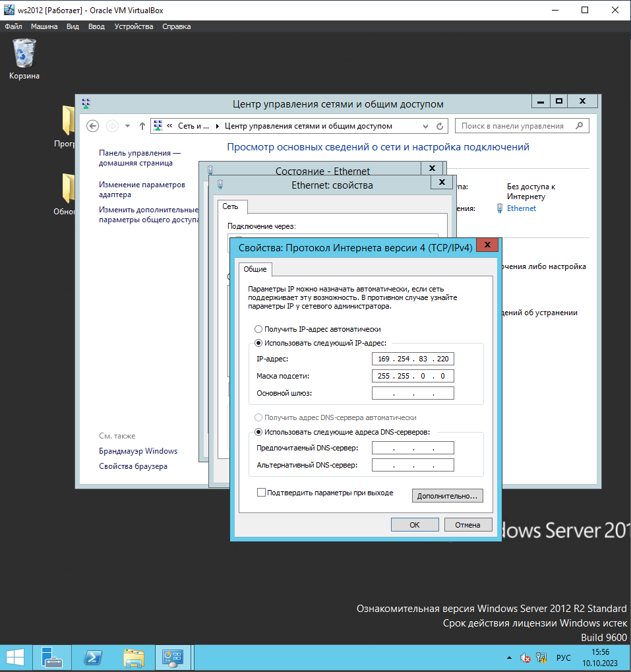Click the muted speaker tray icon
The image size is (631, 672).
(x=526, y=658)
